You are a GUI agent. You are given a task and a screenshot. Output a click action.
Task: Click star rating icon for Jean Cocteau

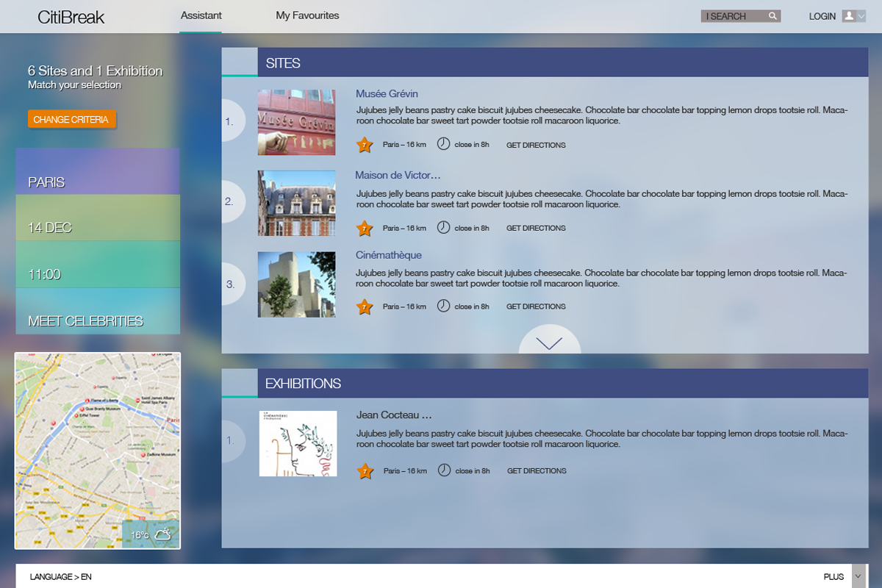tap(365, 471)
